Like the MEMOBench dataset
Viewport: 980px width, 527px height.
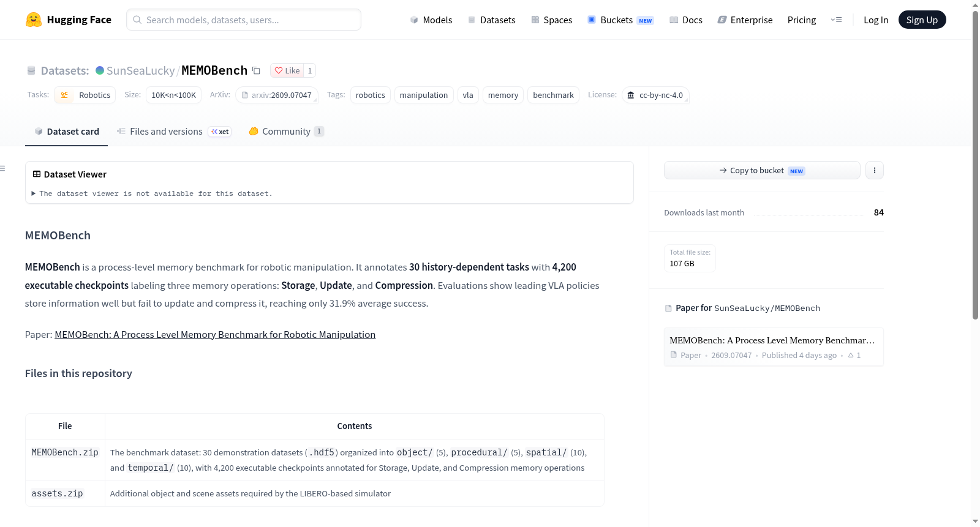click(287, 70)
